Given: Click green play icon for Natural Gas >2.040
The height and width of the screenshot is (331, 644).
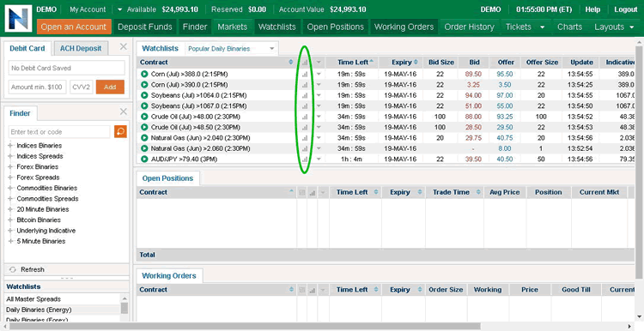Looking at the screenshot, I should (x=144, y=138).
